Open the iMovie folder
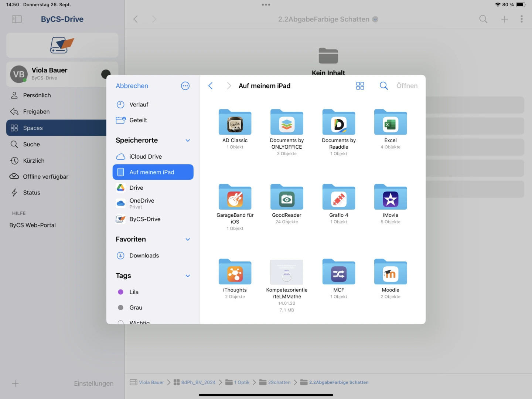Image resolution: width=532 pixels, height=399 pixels. coord(391,197)
